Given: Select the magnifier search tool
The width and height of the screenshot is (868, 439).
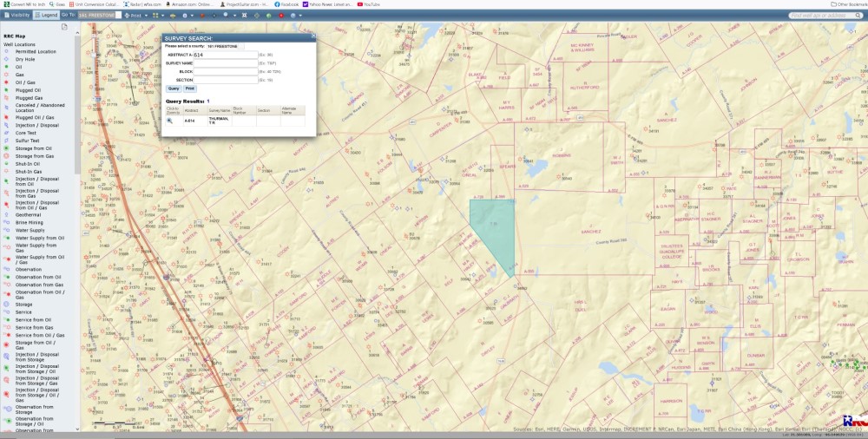Looking at the screenshot, I should [226, 15].
